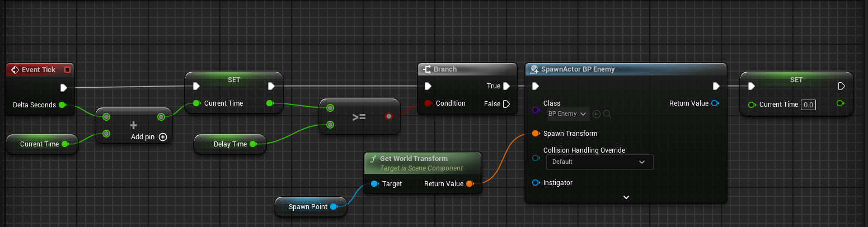Image resolution: width=868 pixels, height=227 pixels.
Task: Click SpawnActor's execution output pin
Action: (715, 86)
